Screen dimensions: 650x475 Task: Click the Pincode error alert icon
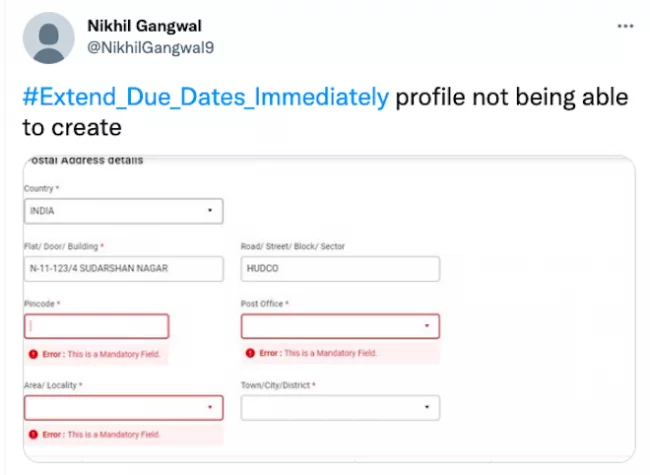pyautogui.click(x=33, y=354)
